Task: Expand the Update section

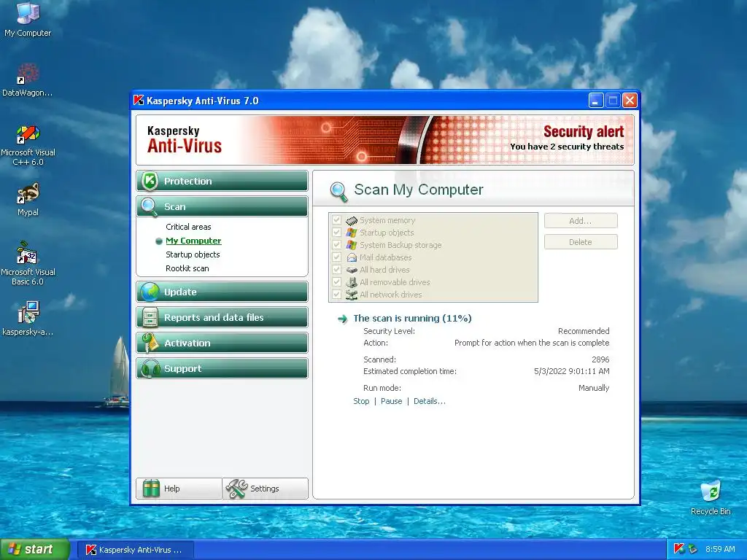Action: [x=222, y=292]
